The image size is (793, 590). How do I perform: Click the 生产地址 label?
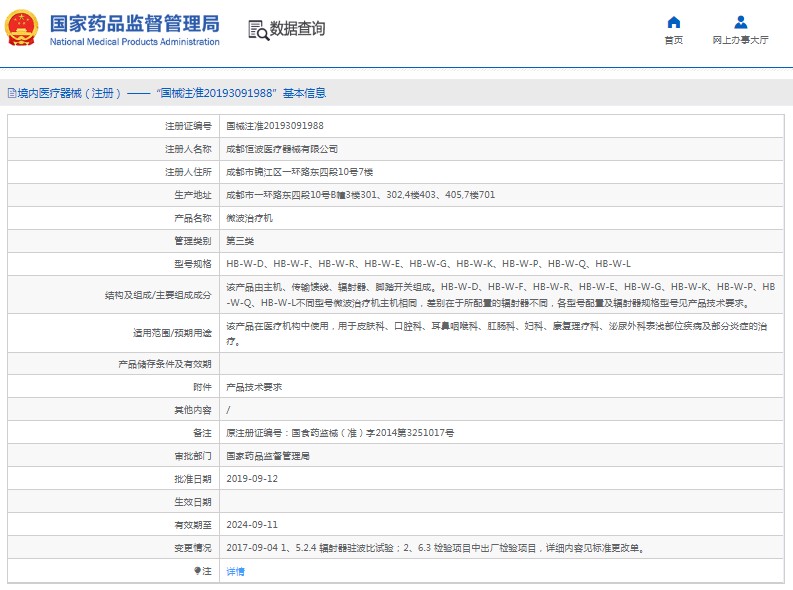[x=193, y=195]
